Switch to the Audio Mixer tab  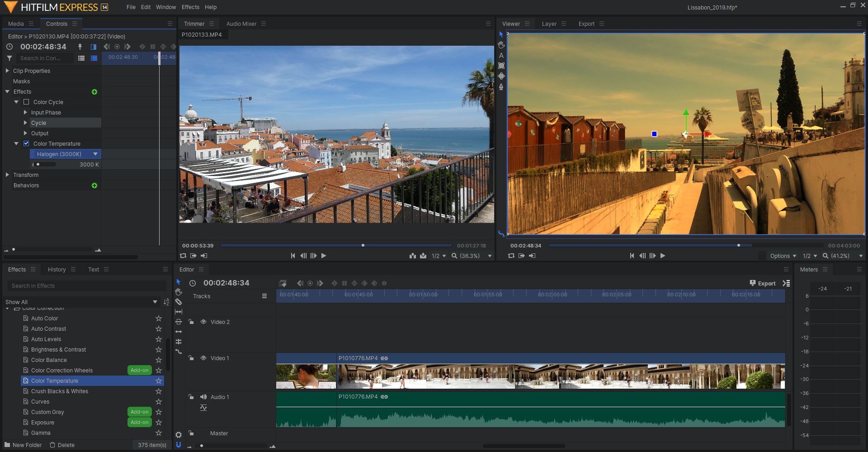click(x=241, y=24)
